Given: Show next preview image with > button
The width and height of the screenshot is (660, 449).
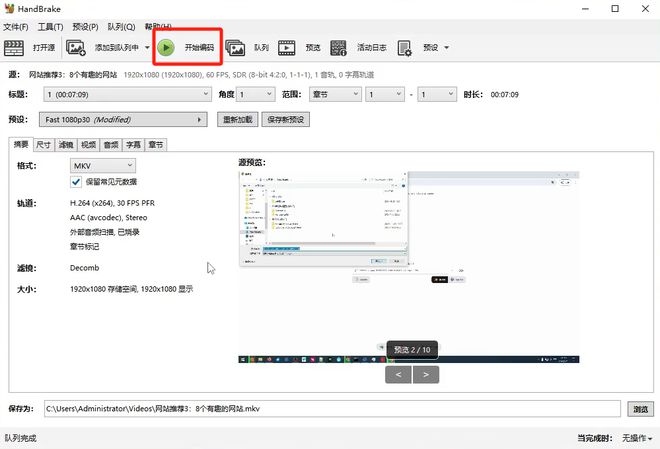Looking at the screenshot, I should (x=426, y=375).
